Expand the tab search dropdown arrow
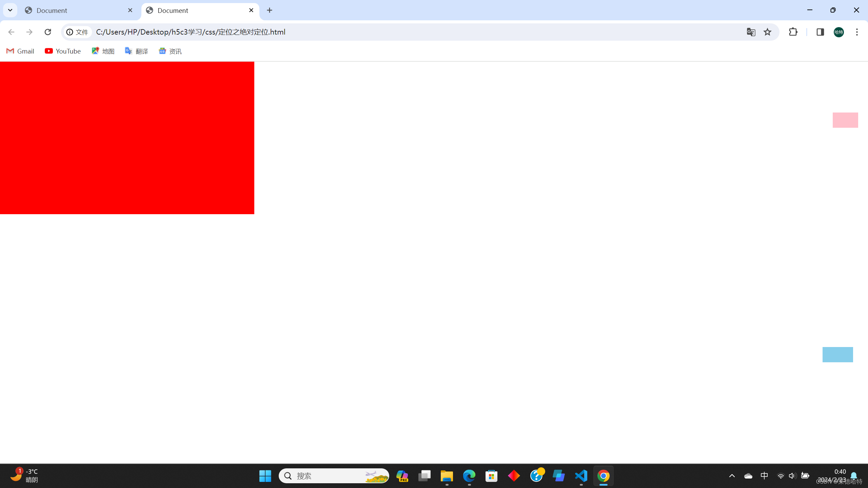This screenshot has width=868, height=488. 10,10
